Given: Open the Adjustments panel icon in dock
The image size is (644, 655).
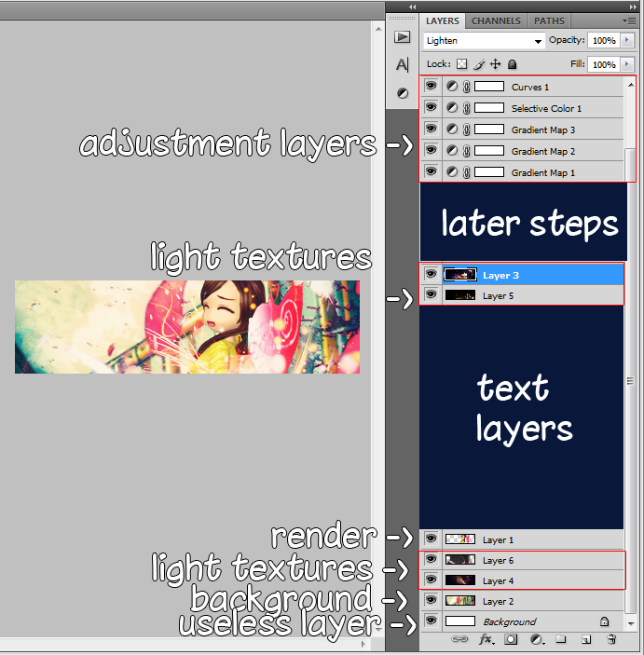Looking at the screenshot, I should pyautogui.click(x=403, y=93).
